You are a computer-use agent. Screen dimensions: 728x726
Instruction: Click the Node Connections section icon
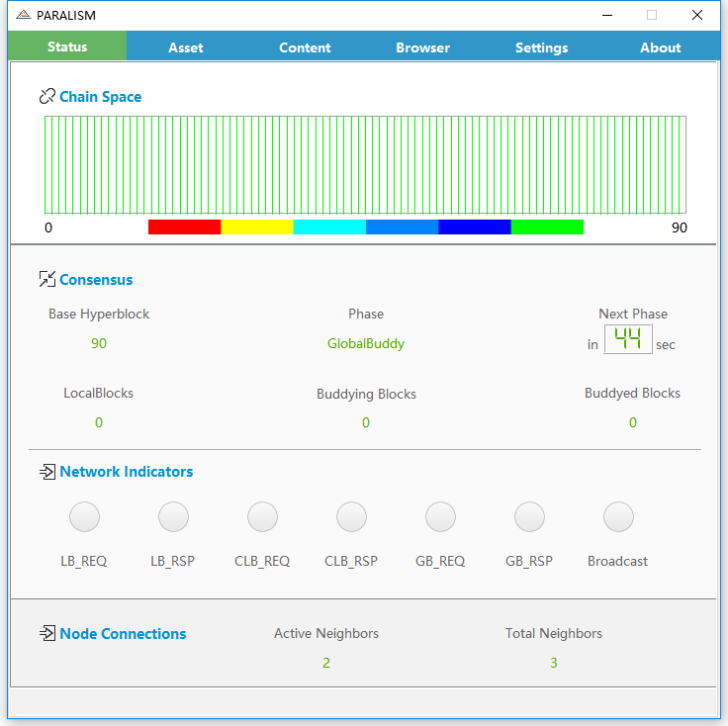point(47,633)
